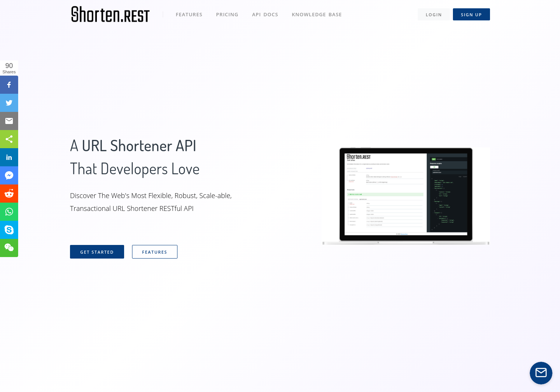Share on LinkedIn via sidebar icon
The image size is (560, 392).
tap(9, 157)
